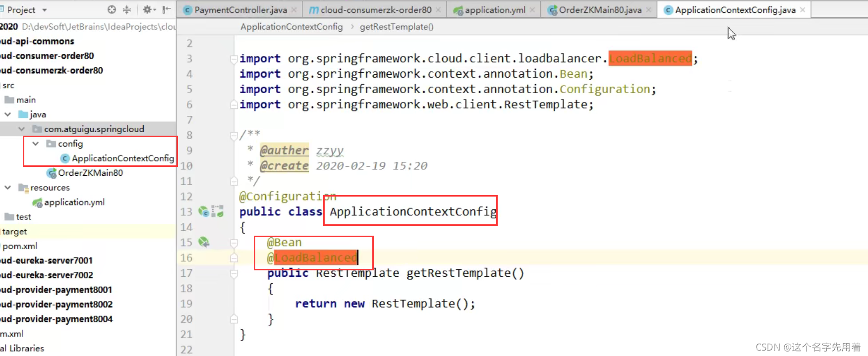868x356 pixels.
Task: Select cloud-provider-payment8001 module
Action: 56,290
